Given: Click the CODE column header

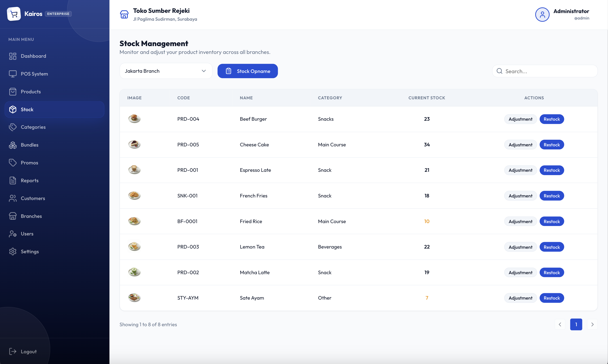Looking at the screenshot, I should click(183, 98).
